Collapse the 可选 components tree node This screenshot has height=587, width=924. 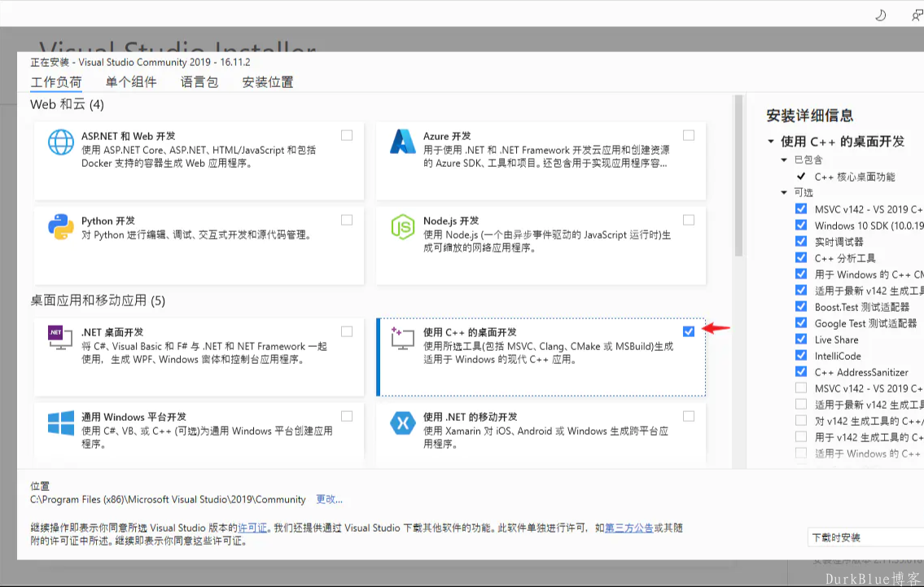[x=784, y=192]
